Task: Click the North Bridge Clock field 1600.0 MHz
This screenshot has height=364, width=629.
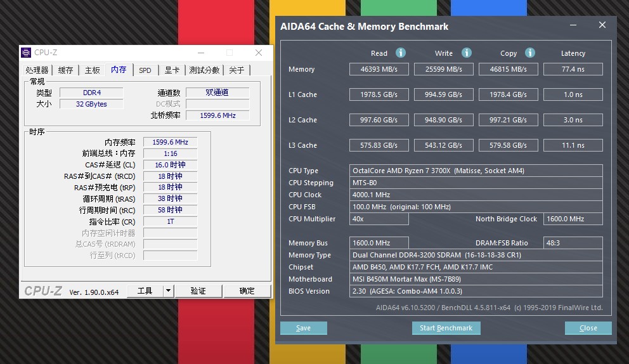Action: 573,219
